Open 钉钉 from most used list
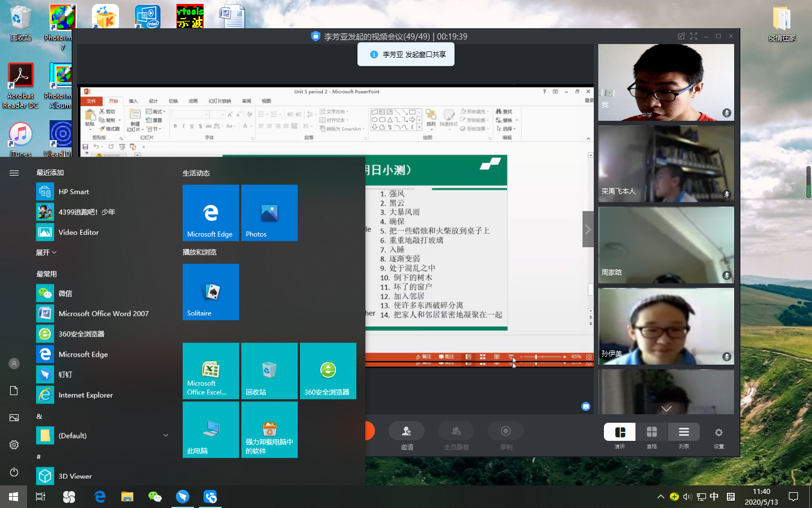The width and height of the screenshot is (812, 508). 103,375
